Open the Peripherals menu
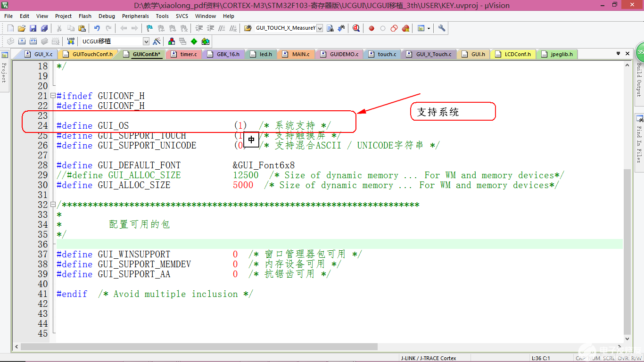The image size is (644, 362). point(135,16)
